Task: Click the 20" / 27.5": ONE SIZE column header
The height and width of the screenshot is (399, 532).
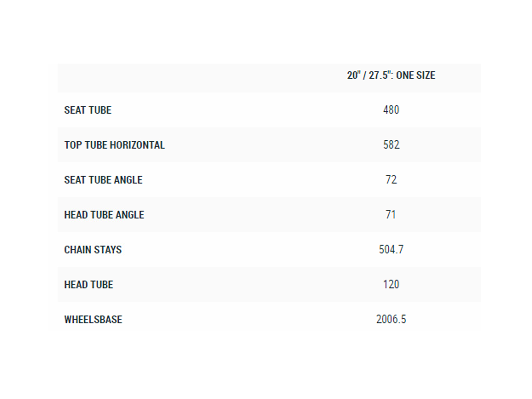Action: click(391, 75)
